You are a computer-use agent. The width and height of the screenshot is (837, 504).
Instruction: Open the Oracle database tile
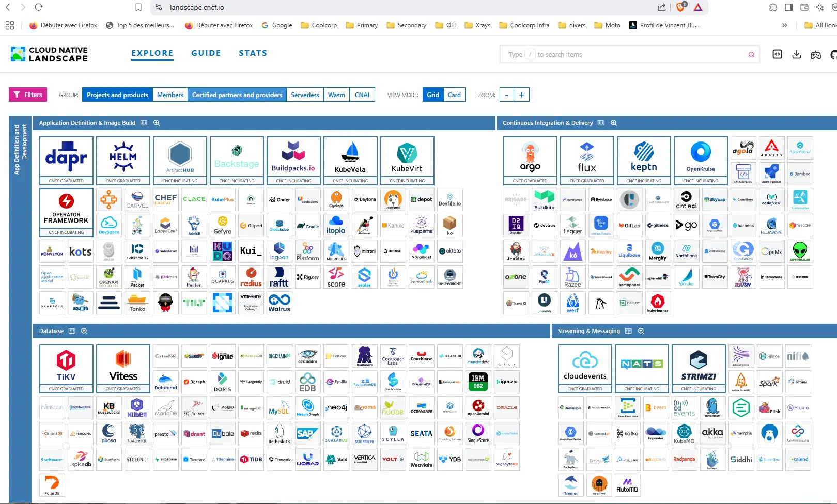tap(507, 408)
